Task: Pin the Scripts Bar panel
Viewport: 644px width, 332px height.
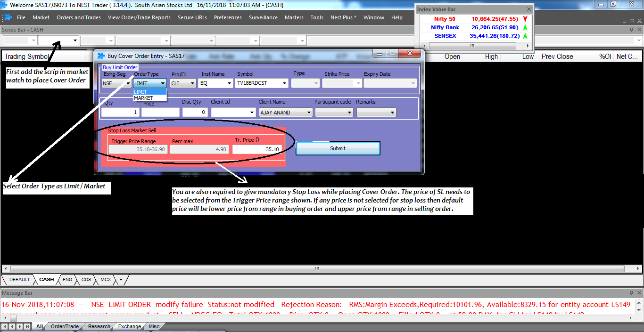Action: (632, 29)
